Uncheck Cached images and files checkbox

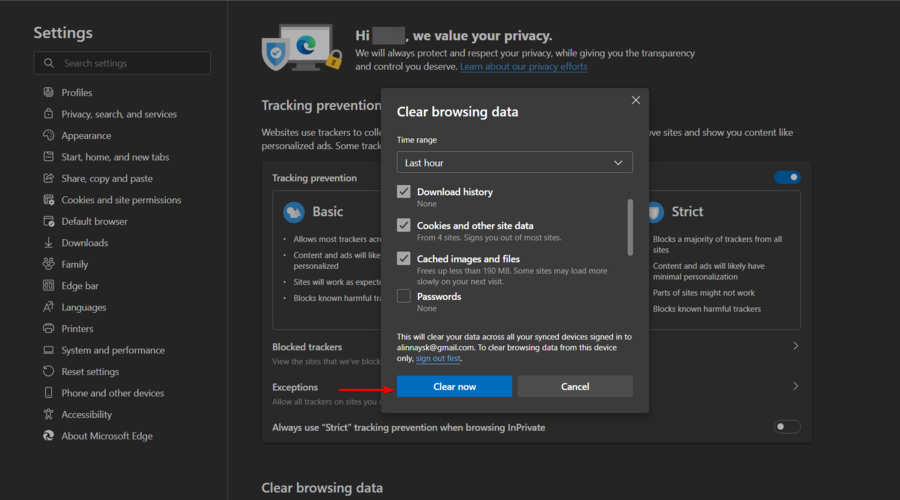click(404, 258)
